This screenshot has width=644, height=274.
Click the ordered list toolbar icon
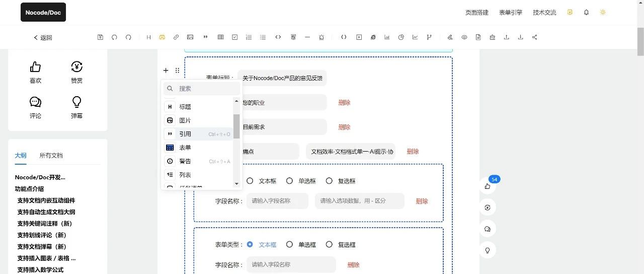pyautogui.click(x=249, y=37)
